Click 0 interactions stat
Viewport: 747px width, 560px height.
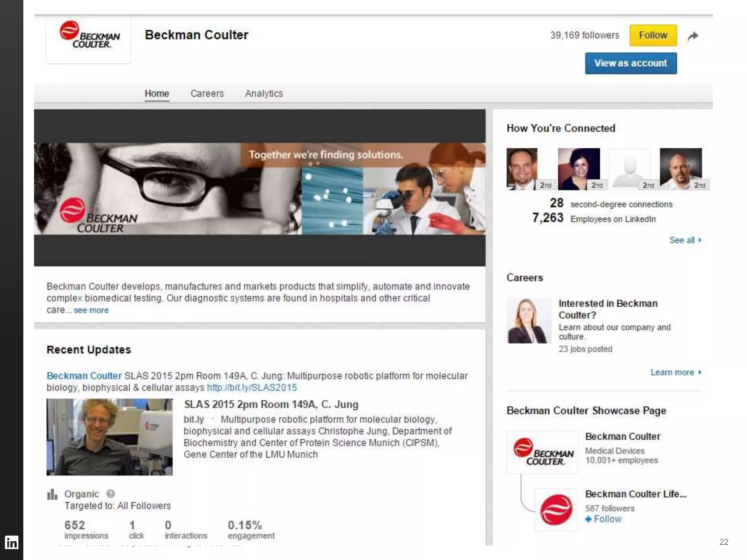186,530
